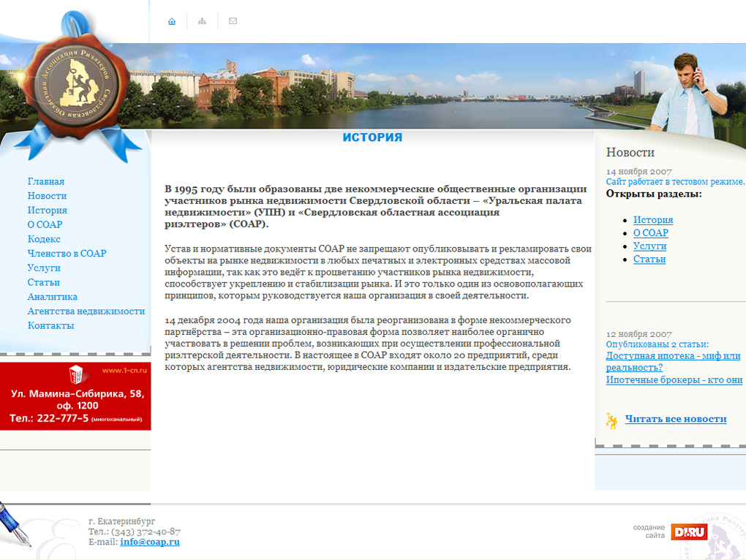Click the создание сайта footer label

click(x=649, y=531)
